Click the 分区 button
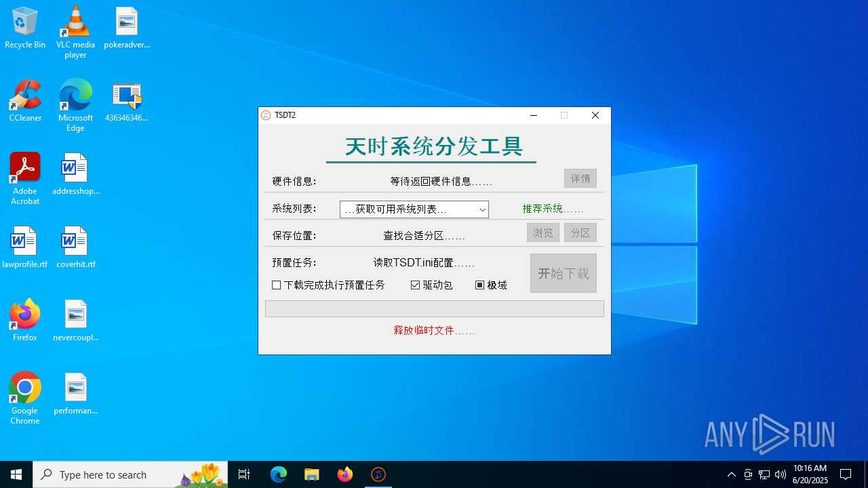 point(580,232)
